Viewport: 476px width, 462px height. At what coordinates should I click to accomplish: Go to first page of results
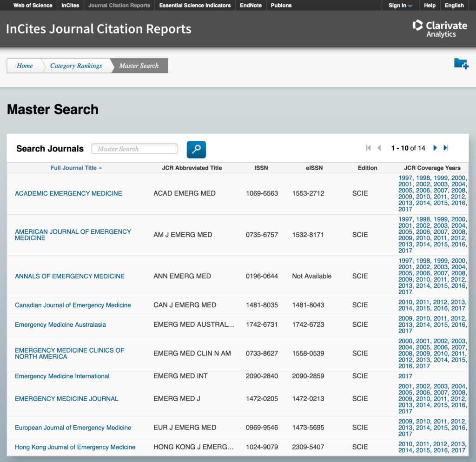(368, 148)
